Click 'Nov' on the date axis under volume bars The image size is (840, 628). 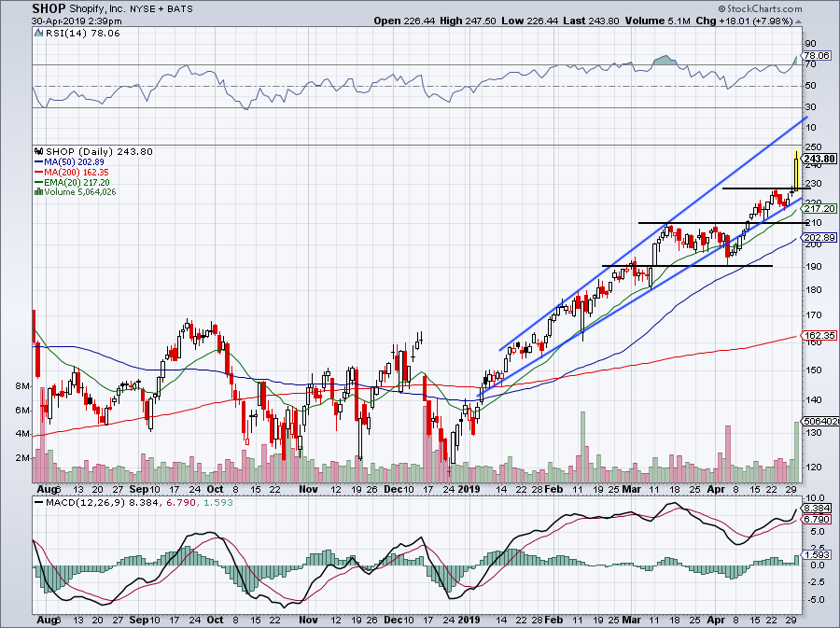click(x=308, y=489)
